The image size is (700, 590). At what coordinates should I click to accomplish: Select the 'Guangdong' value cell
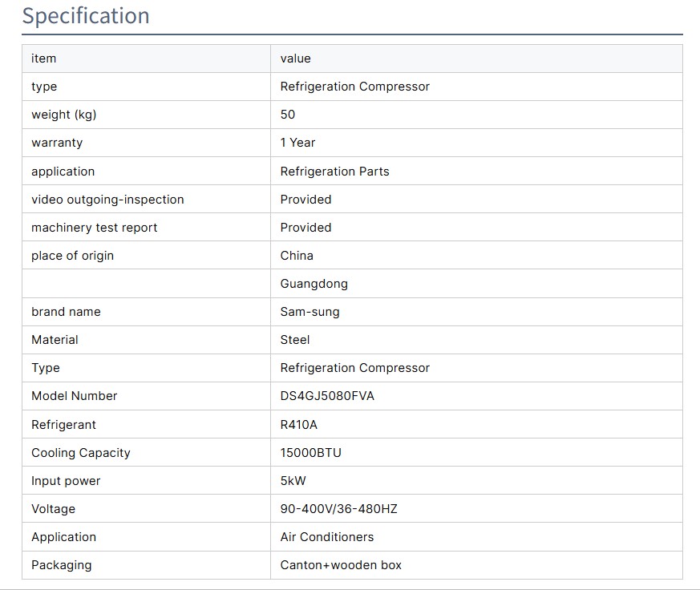314,284
